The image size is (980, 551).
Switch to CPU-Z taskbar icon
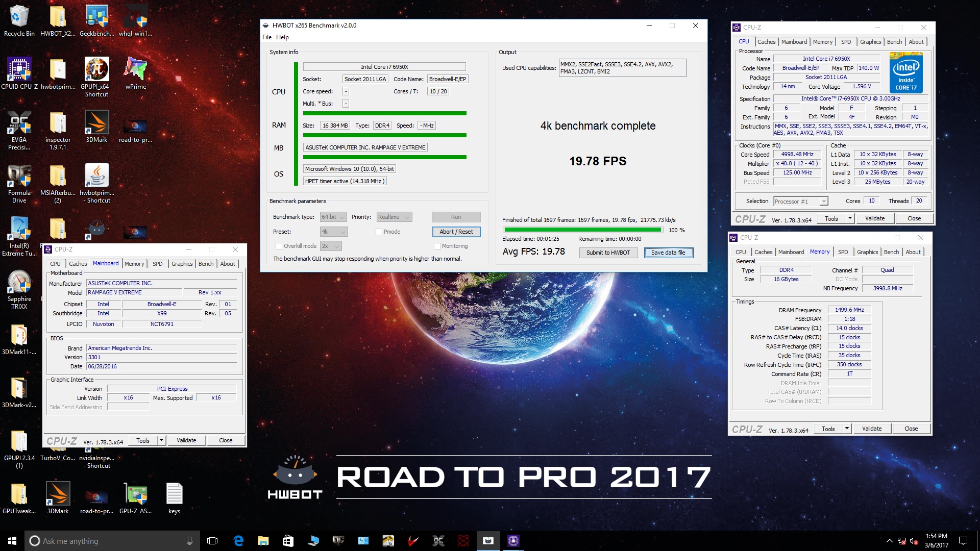[513, 541]
